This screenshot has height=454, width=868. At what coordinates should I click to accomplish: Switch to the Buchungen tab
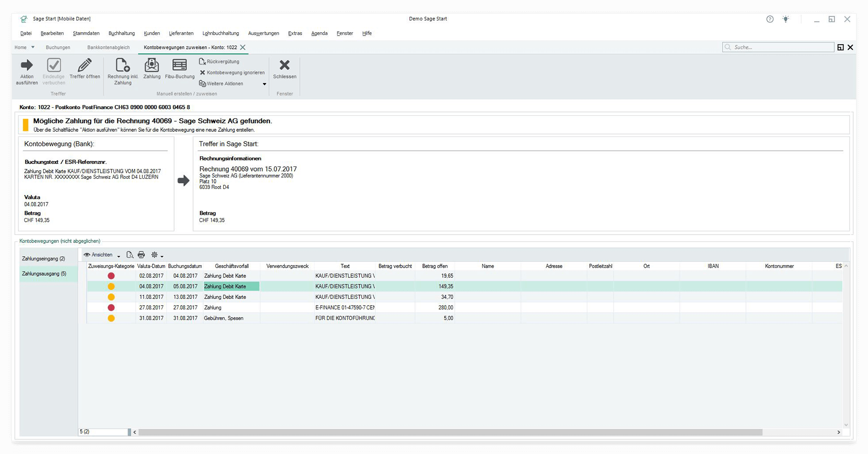coord(58,47)
